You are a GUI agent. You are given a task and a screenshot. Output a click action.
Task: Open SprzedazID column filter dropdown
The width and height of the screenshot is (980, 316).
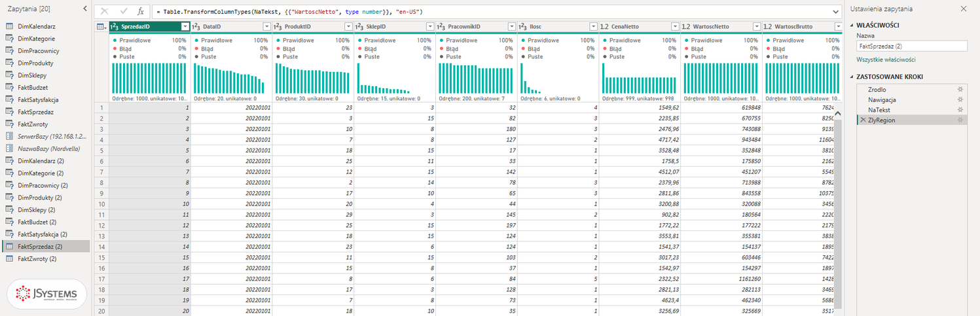point(185,26)
